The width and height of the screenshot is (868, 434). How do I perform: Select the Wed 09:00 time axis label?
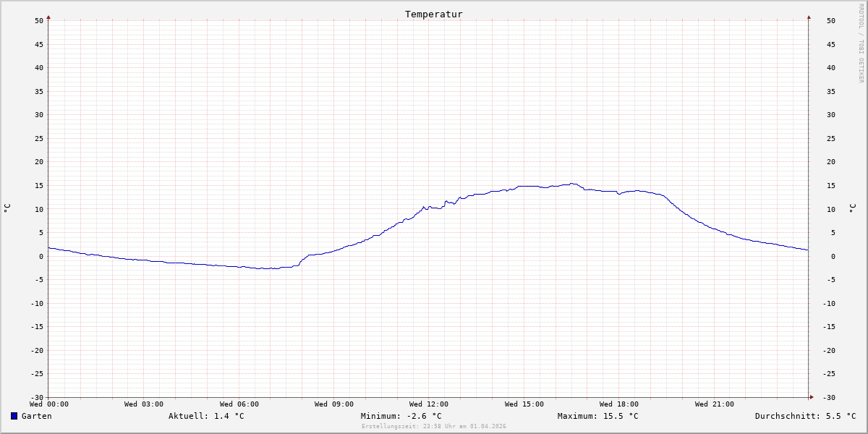point(334,404)
